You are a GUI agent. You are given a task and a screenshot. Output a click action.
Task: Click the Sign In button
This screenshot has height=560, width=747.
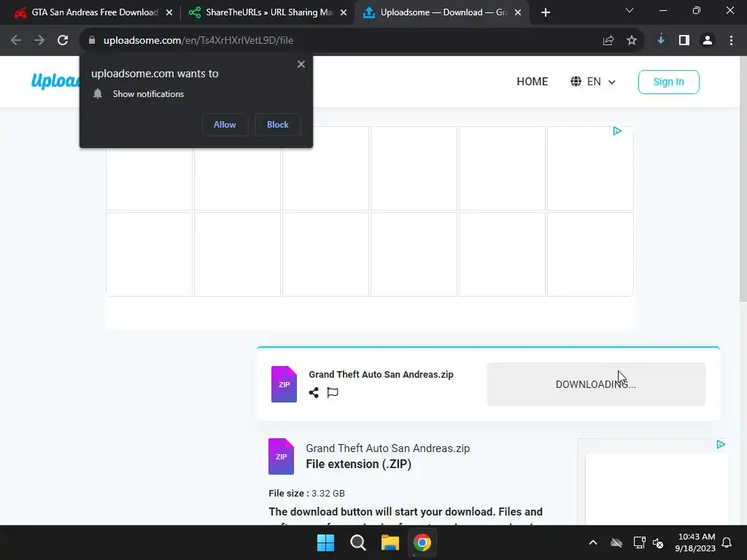(668, 82)
